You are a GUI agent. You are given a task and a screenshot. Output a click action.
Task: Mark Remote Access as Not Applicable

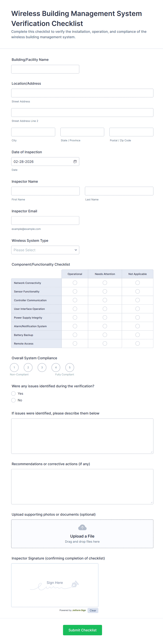point(138,343)
